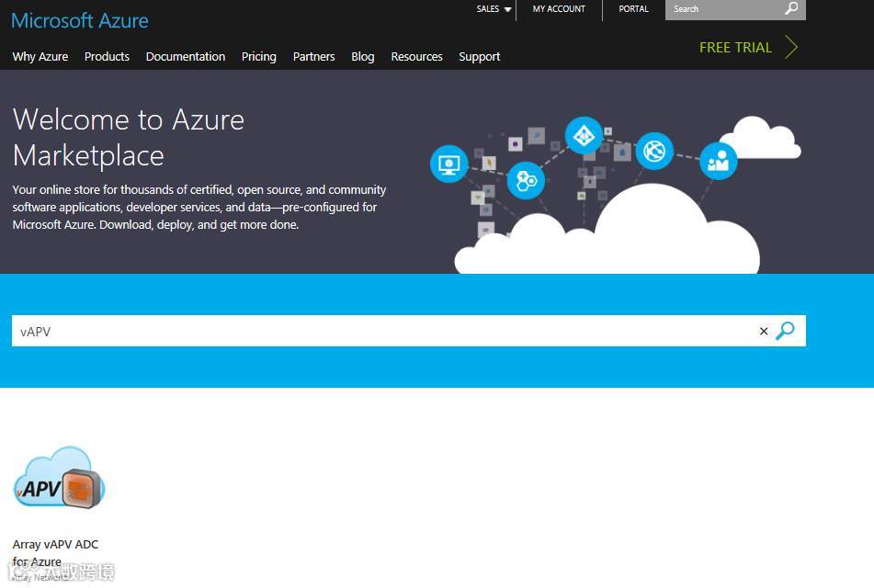Start the Free Trial
Viewport: 874px width, 588px height.
[x=735, y=48]
